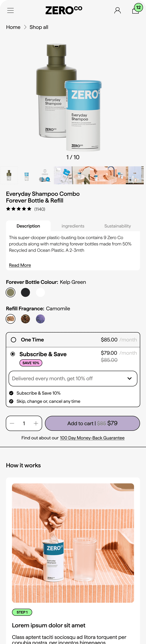
Task: View the blue refill canister thumbnail
Action: click(27, 176)
